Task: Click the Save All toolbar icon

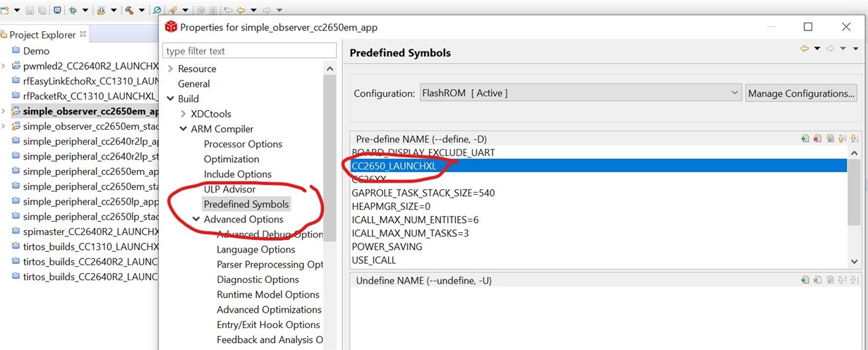Action: 42,11
